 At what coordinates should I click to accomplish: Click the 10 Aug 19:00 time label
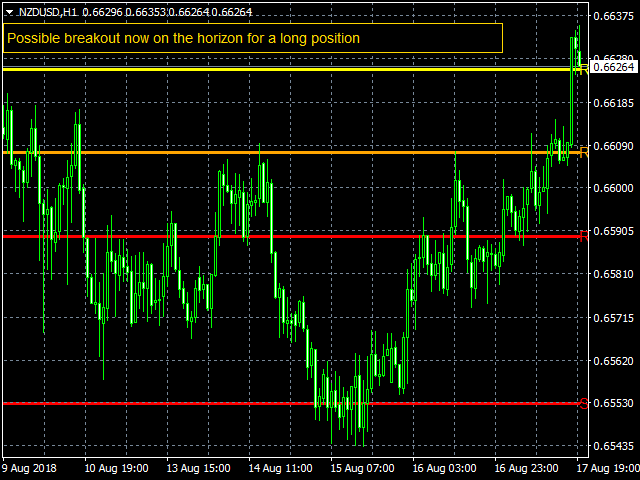(116, 468)
